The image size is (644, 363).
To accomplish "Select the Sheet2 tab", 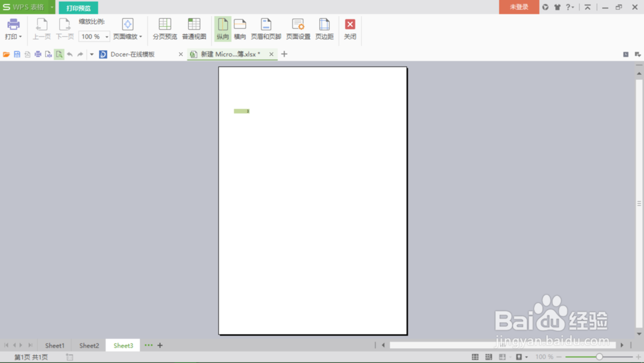I will pyautogui.click(x=89, y=346).
